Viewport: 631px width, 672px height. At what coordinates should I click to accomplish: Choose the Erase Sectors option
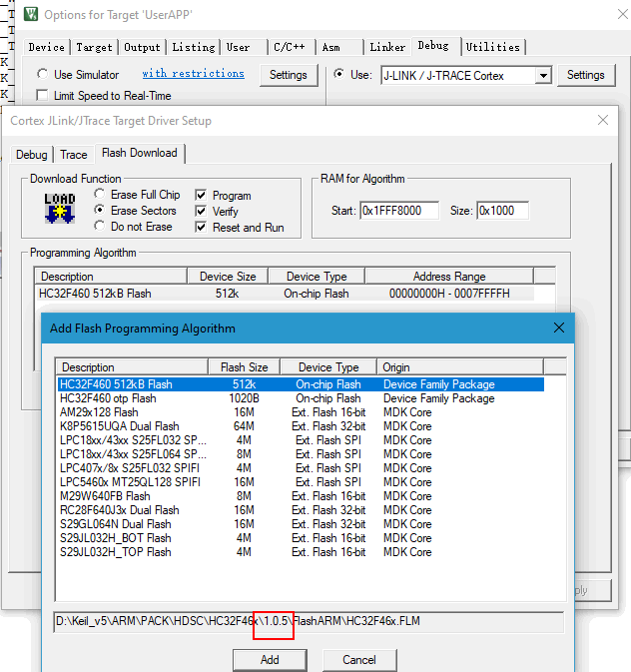coord(99,210)
